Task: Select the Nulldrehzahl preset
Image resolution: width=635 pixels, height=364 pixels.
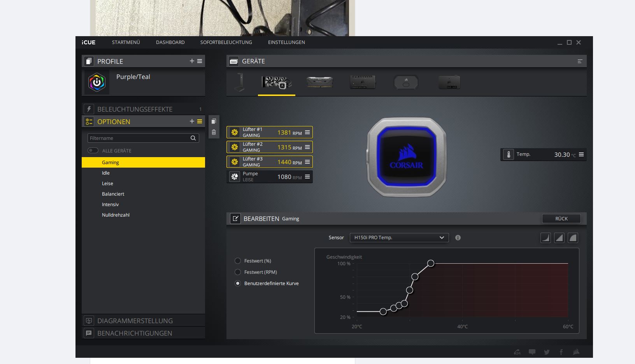Action: [x=143, y=215]
